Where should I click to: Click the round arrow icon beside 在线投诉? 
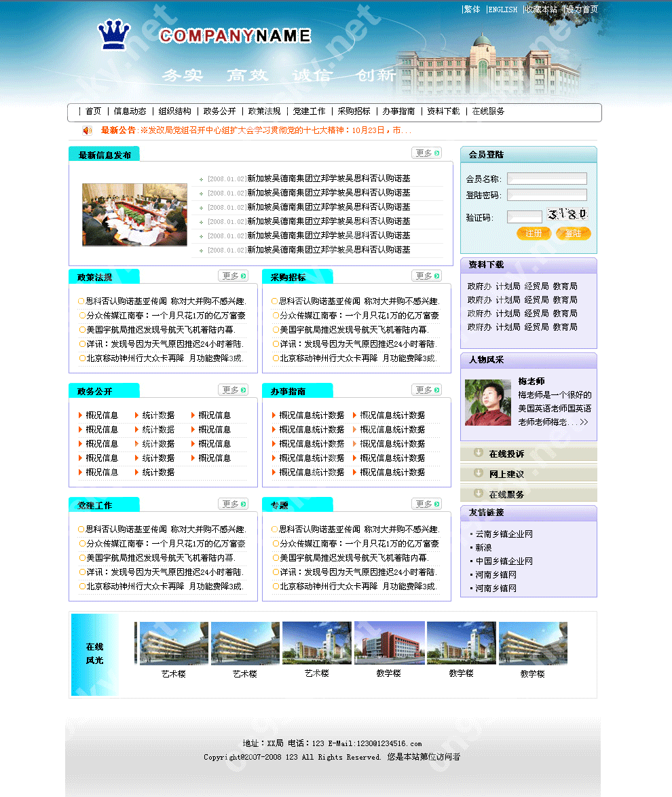[x=479, y=453]
